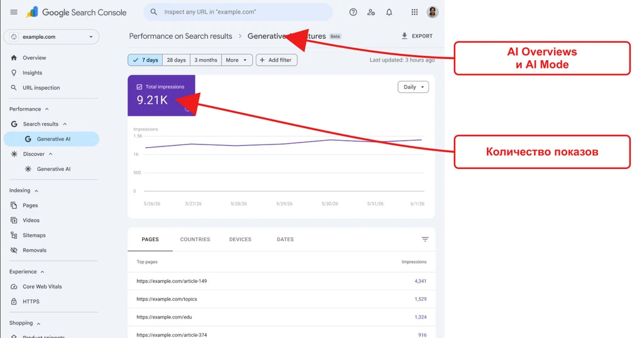Click the asterisk icon beside Discover
Screen dimensions: 644x338
[14, 154]
